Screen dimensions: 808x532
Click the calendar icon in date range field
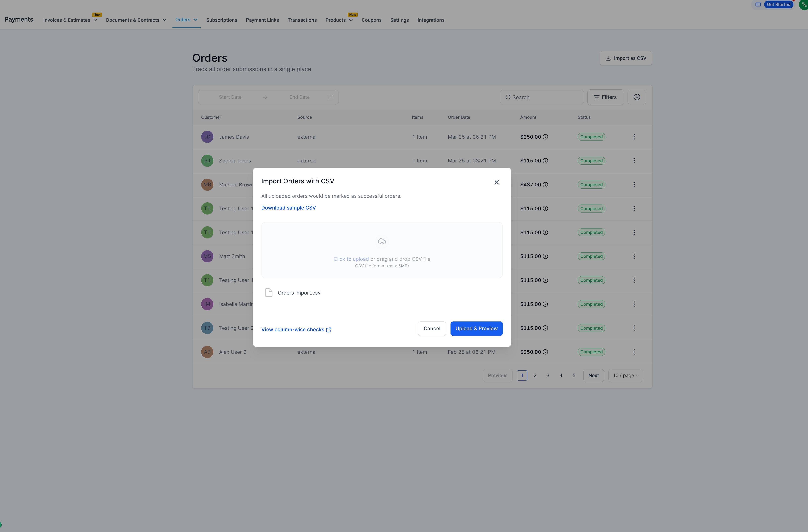point(331,97)
